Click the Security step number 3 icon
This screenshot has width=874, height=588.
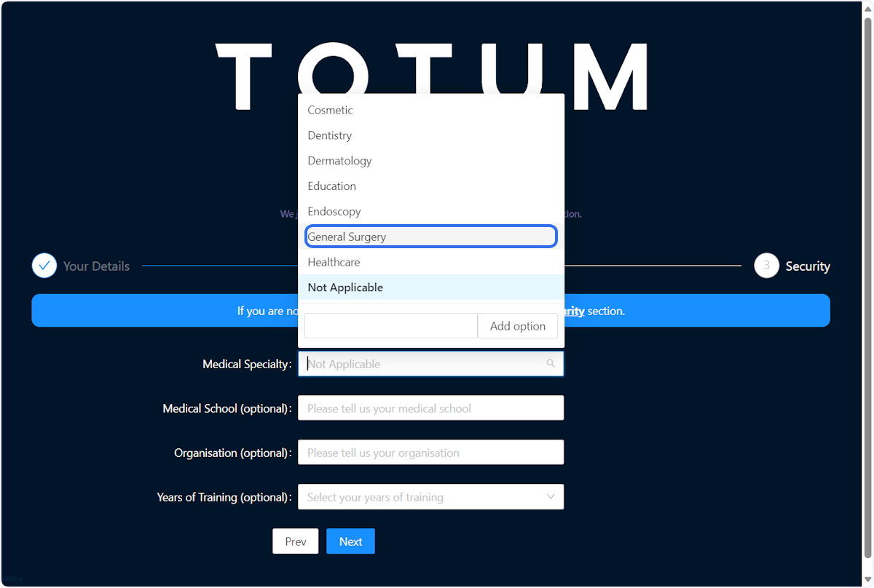(766, 266)
